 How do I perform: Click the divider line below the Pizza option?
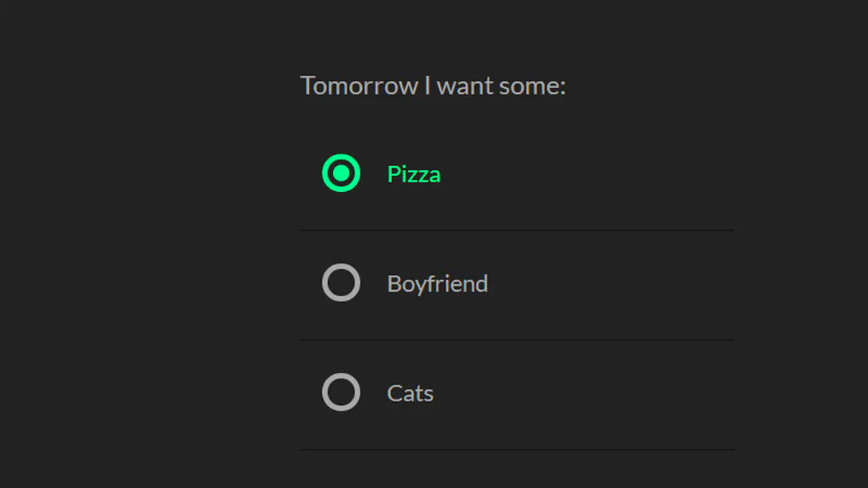517,230
